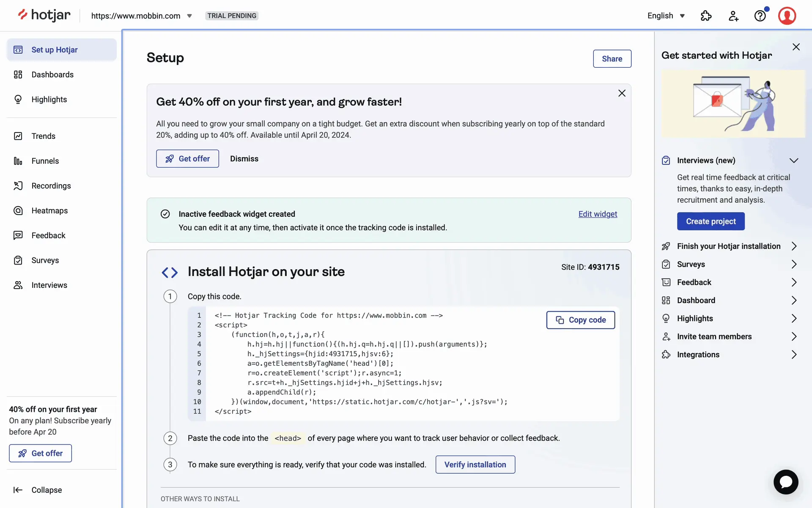Collapse the Interviews (new) section
The image size is (812, 508).
(x=793, y=160)
